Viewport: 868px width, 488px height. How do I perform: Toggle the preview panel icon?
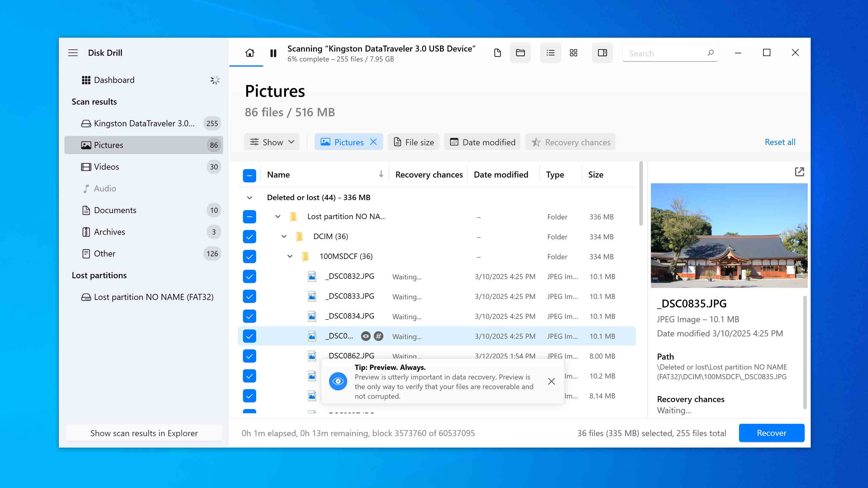tap(602, 53)
